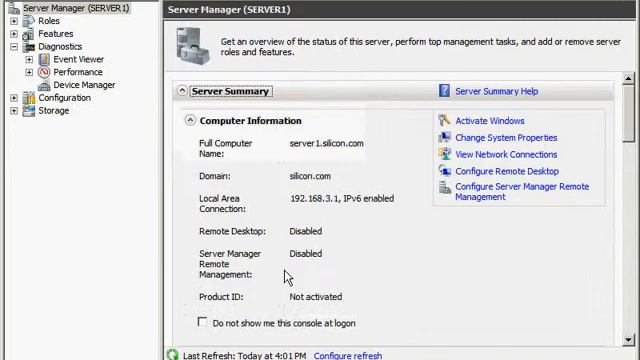Expand the Features tree node
Screen dimensions: 640x360
point(14,34)
